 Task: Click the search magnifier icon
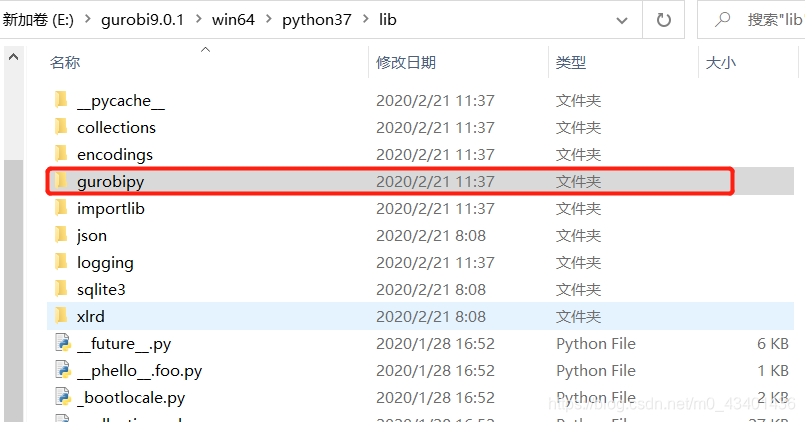point(722,20)
